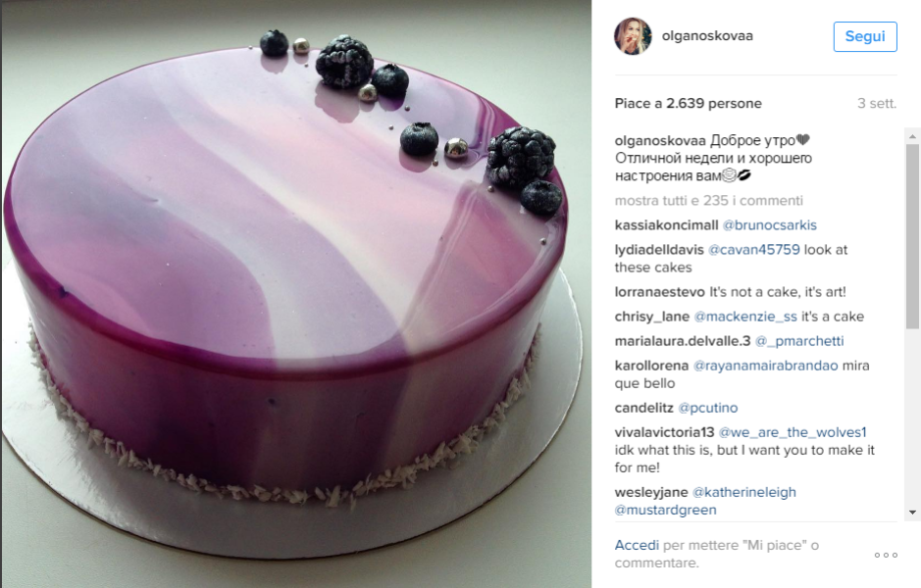Click the scrollbar up arrow
The height and width of the screenshot is (588, 921).
tap(912, 136)
